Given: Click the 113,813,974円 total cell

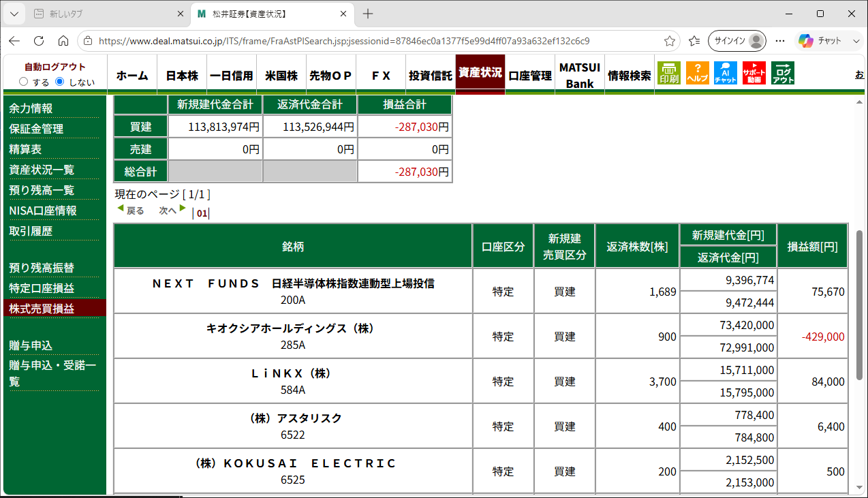Looking at the screenshot, I should point(215,126).
